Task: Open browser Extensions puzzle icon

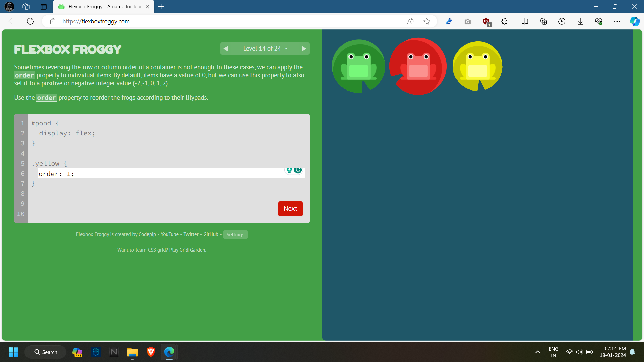Action: click(504, 21)
